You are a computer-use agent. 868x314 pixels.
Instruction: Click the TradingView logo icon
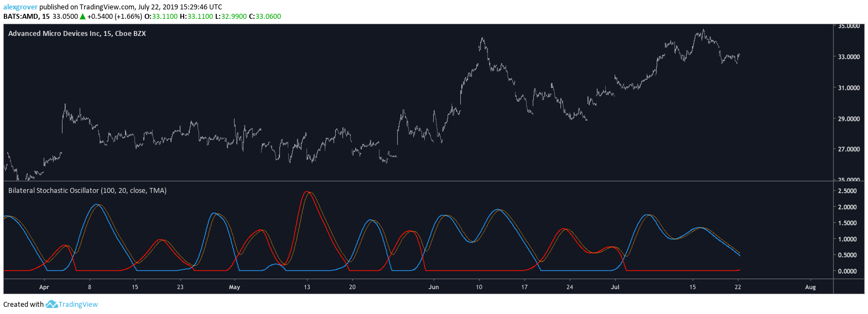(51, 304)
